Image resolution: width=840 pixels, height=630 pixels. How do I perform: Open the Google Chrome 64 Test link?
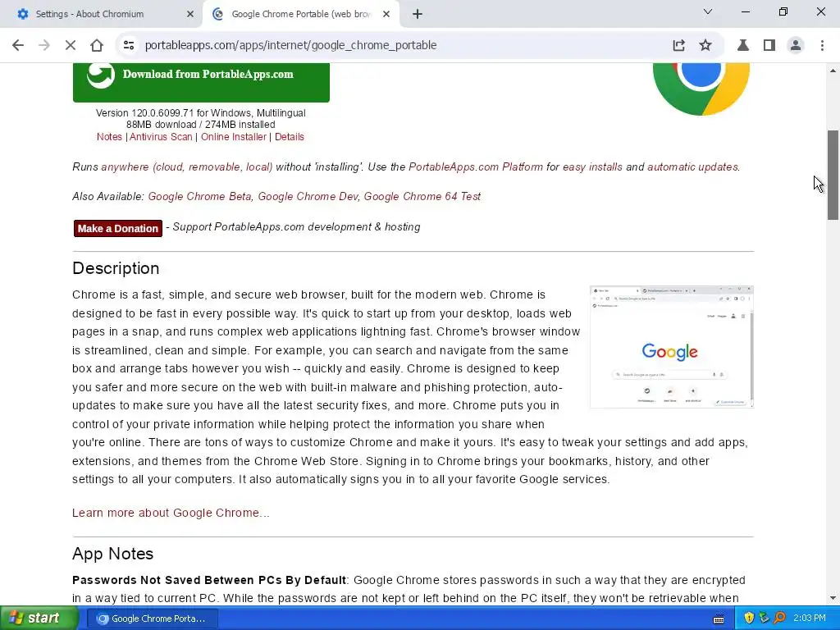(x=422, y=197)
